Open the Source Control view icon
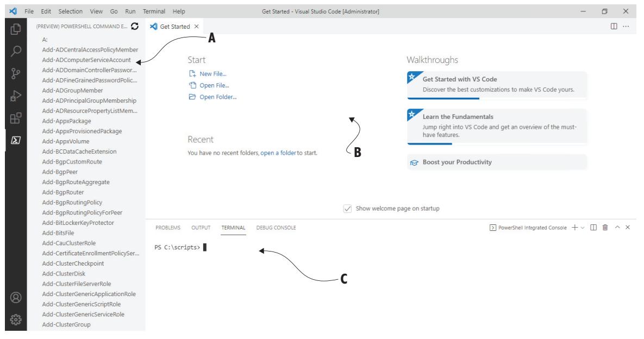The width and height of the screenshot is (644, 339). point(16,73)
